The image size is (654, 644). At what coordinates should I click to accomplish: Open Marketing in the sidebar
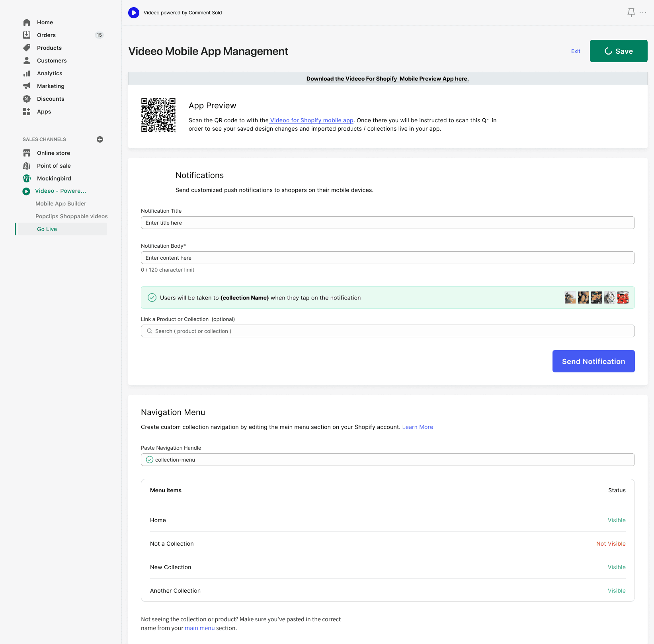pyautogui.click(x=51, y=86)
